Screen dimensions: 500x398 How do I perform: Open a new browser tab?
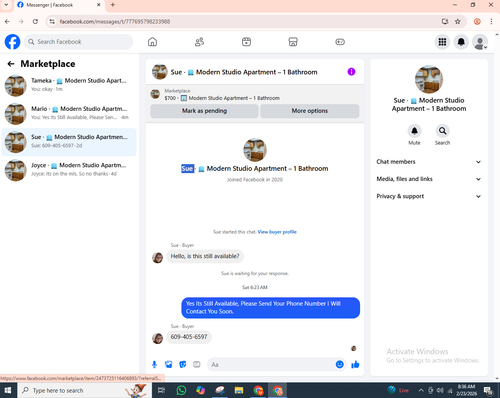point(113,5)
